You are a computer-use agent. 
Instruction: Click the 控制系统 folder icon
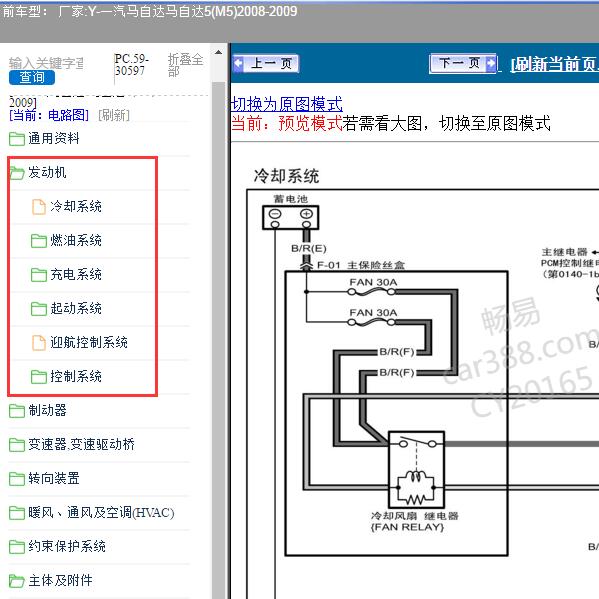[x=39, y=377]
